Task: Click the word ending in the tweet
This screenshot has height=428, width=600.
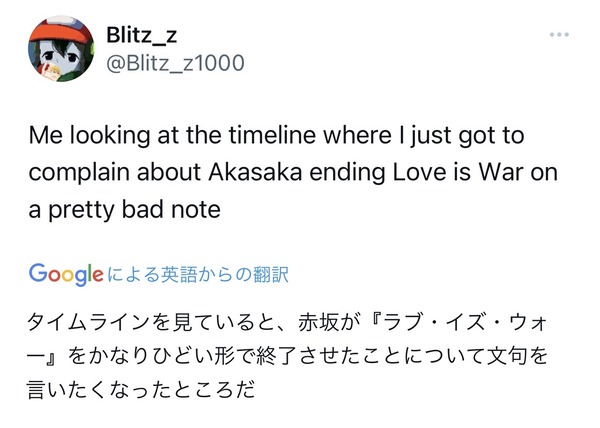Action: click(x=347, y=173)
